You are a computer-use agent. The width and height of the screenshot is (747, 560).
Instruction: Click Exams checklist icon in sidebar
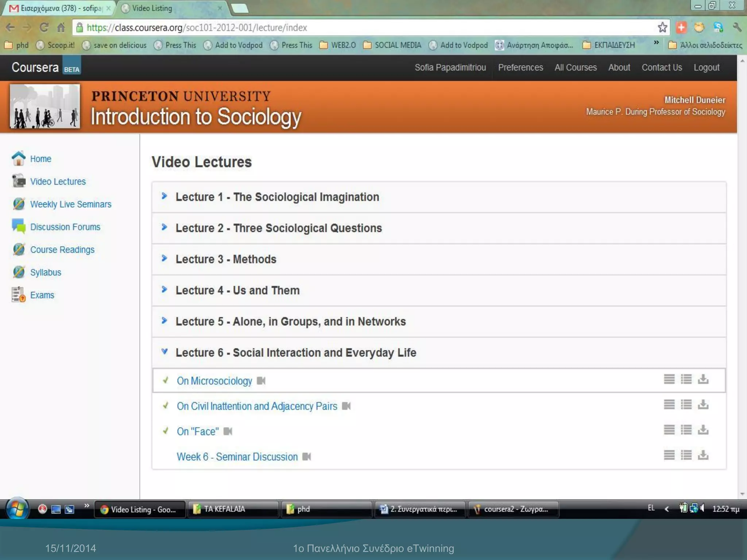point(18,295)
